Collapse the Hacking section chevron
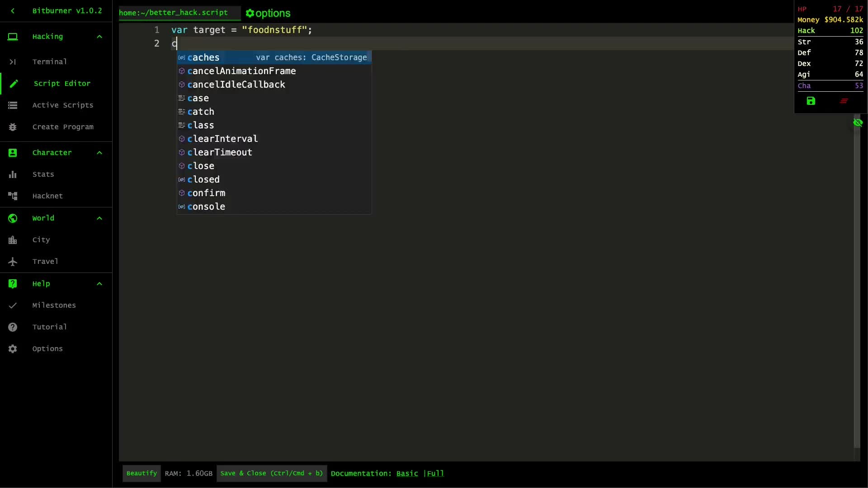This screenshot has height=488, width=868. (99, 37)
